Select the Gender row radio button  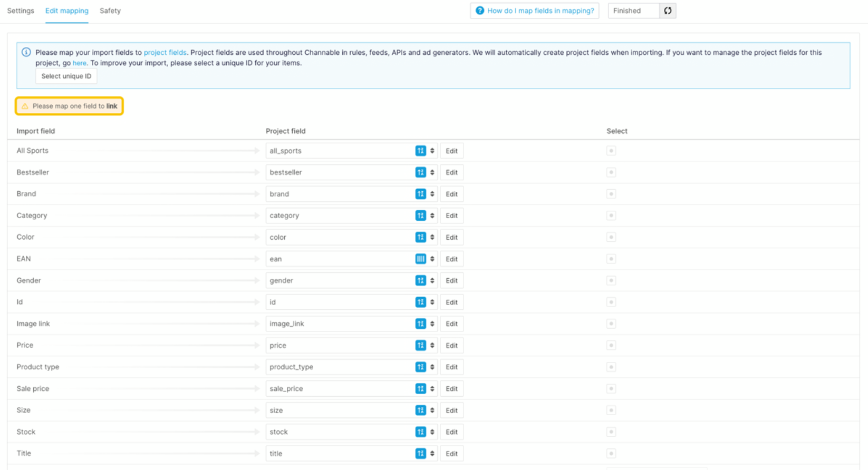click(x=611, y=280)
